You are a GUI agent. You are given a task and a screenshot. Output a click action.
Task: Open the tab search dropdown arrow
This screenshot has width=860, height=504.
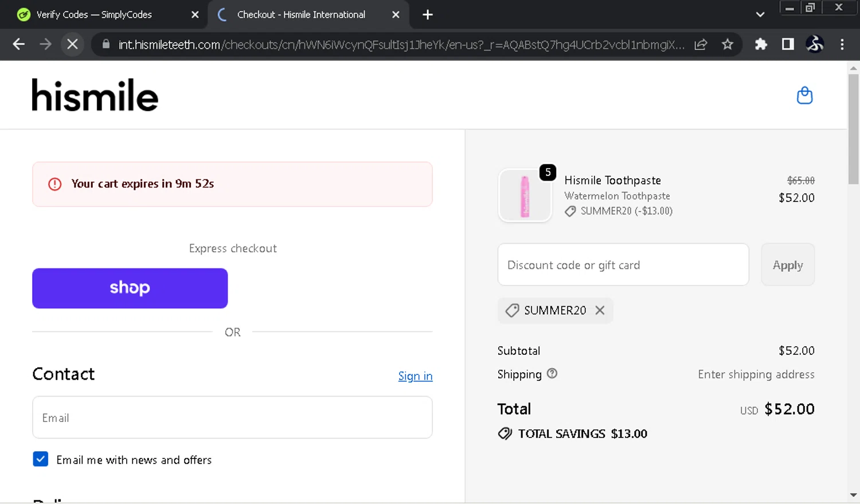(x=760, y=15)
